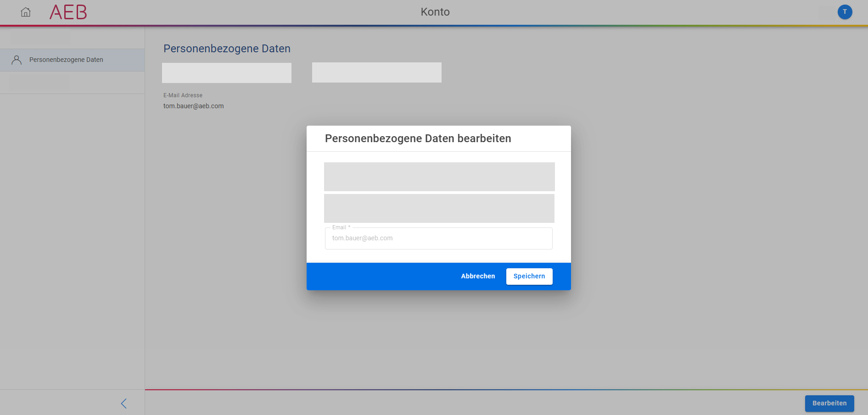
Task: Click the blank sidebar entry above Personenbezogene Daten
Action: pos(40,38)
